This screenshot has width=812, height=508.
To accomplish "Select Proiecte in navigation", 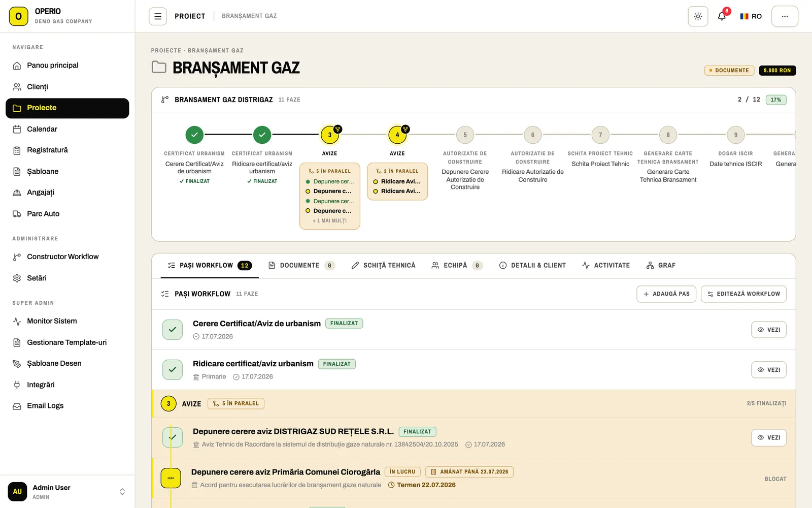I will [67, 108].
